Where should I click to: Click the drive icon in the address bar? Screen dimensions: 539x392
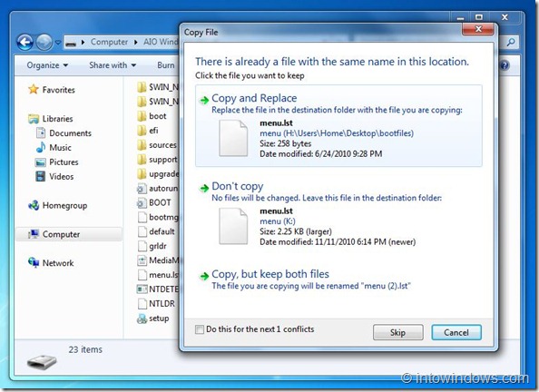click(71, 43)
